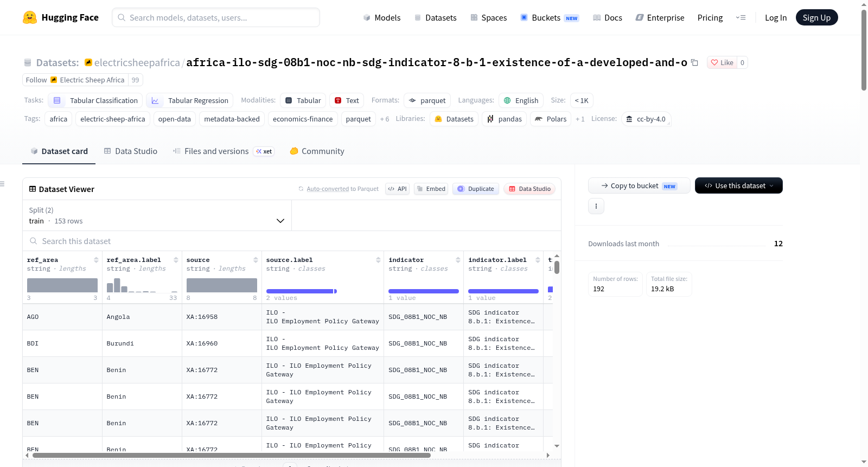Click the page's vertical scrollbar
Screen dimensions: 868x467
[x=864, y=50]
